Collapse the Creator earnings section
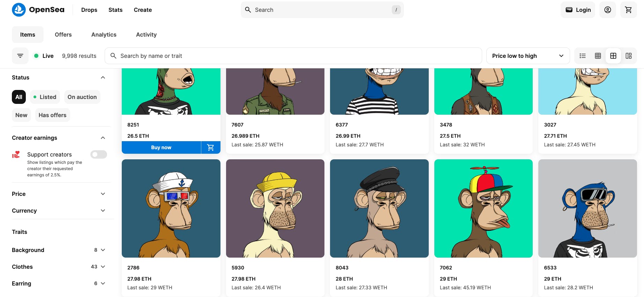This screenshot has width=644, height=297. point(103,138)
